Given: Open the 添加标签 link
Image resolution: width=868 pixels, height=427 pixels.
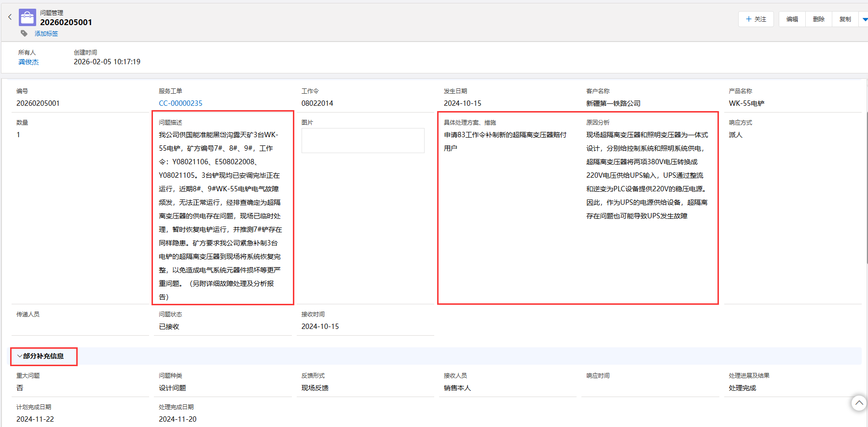Looking at the screenshot, I should click(x=46, y=34).
